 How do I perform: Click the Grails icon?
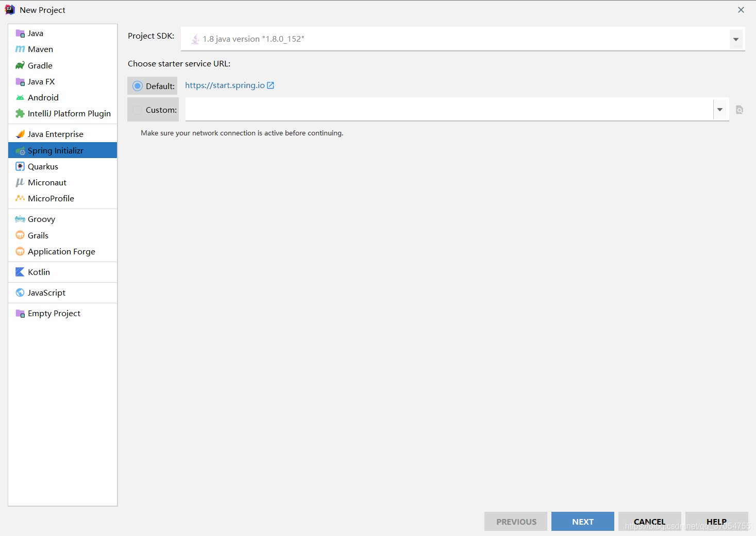point(20,235)
